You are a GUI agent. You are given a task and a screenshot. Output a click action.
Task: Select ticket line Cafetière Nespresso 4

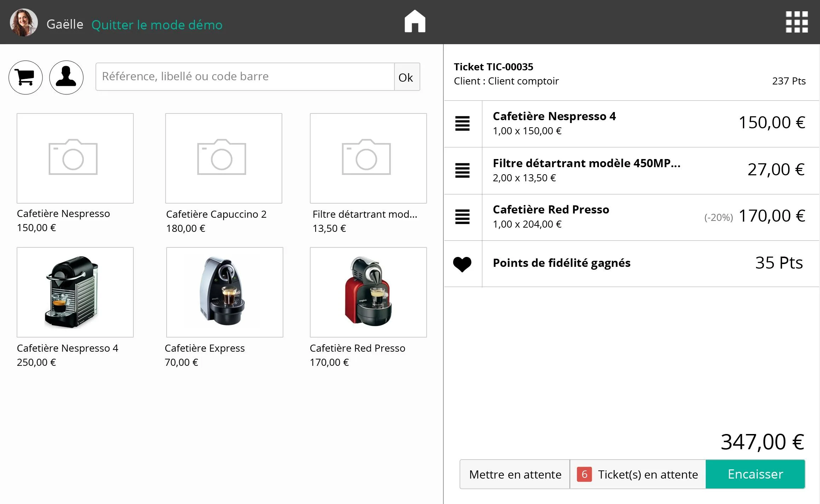coord(632,124)
